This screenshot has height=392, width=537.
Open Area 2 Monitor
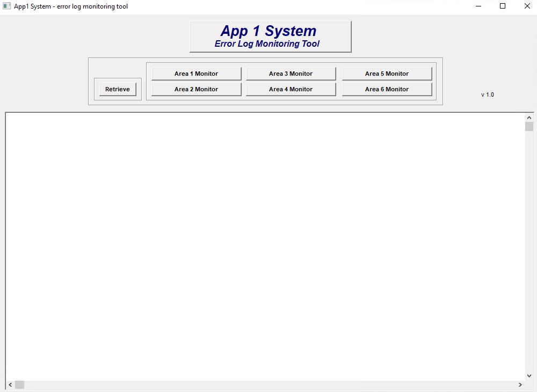[196, 89]
